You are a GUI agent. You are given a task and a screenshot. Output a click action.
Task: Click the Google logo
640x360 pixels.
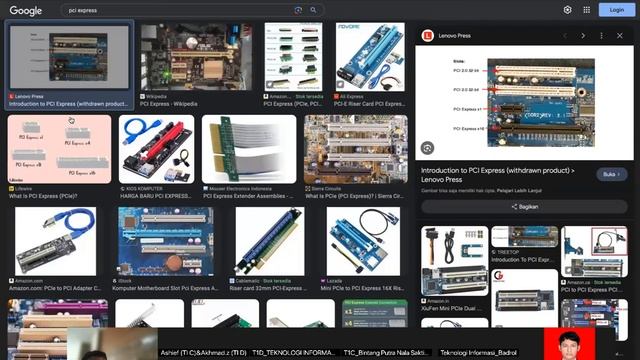(25, 11)
